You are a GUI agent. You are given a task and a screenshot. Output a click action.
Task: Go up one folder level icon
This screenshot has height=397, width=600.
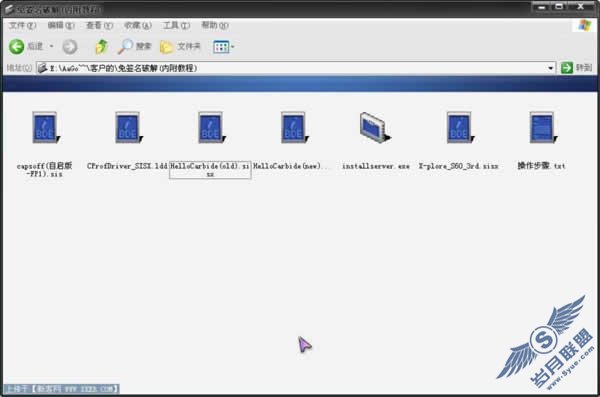[101, 47]
